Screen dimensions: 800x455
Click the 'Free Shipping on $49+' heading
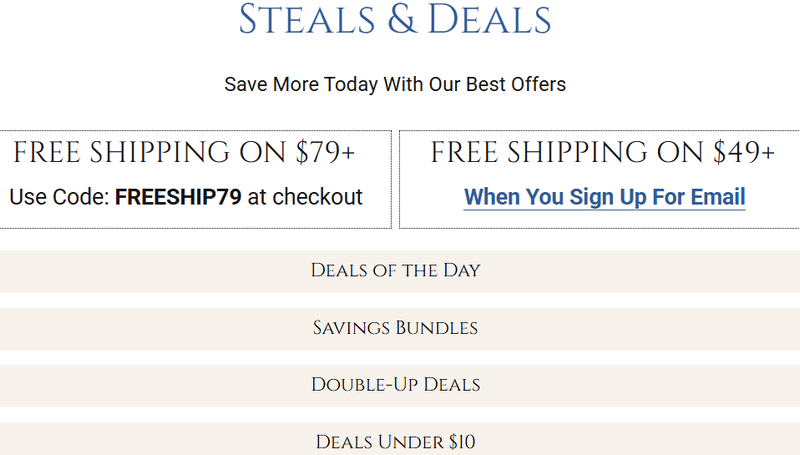[603, 153]
